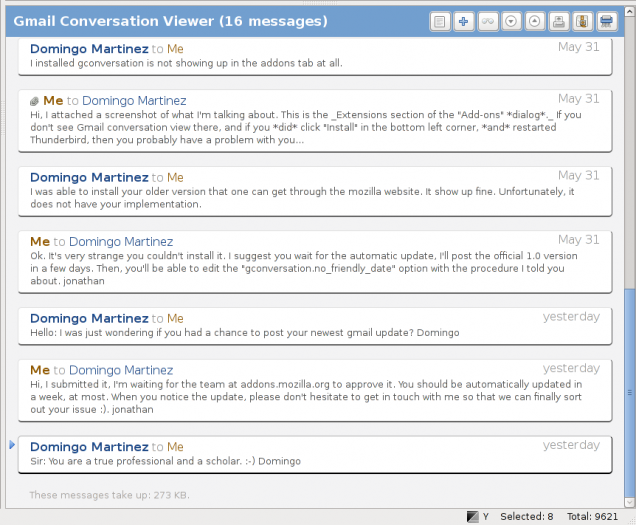Image resolution: width=636 pixels, height=525 pixels.
Task: Click the black-grey square status bar icon
Action: tap(473, 516)
